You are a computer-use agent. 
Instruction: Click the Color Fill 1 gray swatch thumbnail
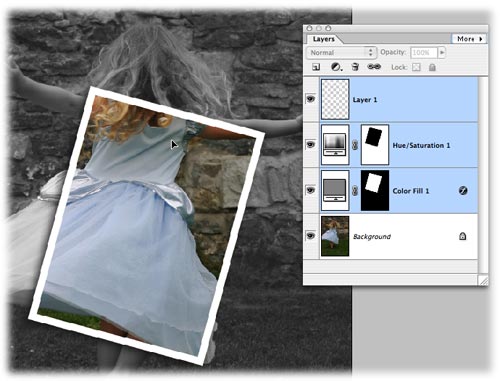(x=335, y=190)
